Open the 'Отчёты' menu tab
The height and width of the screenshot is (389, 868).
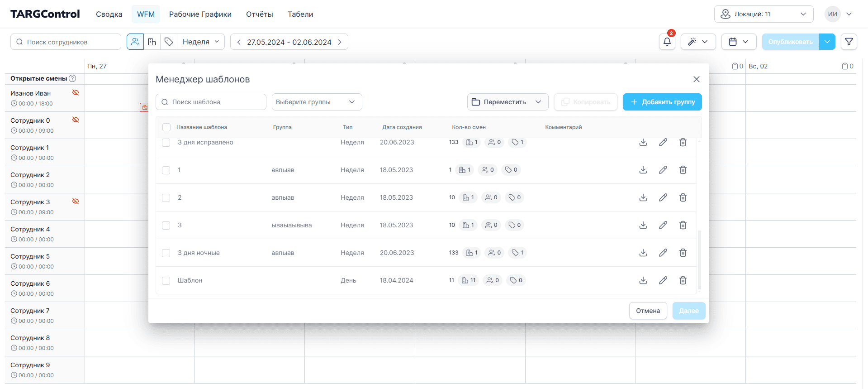pyautogui.click(x=259, y=14)
